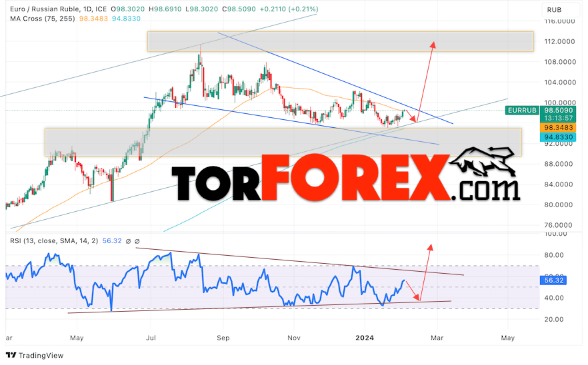
Task: Click the 108.0000 price axis tick
Action: [x=559, y=62]
